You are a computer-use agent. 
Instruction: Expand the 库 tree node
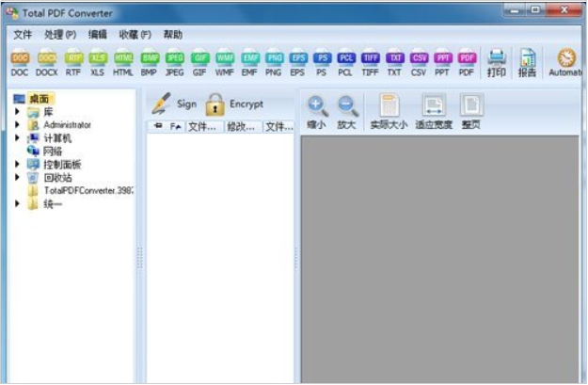click(x=17, y=111)
